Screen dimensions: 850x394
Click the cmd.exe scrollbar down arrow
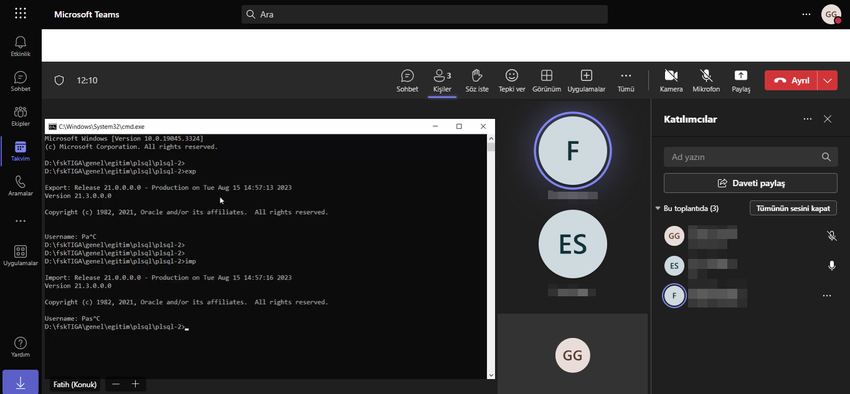[x=491, y=374]
